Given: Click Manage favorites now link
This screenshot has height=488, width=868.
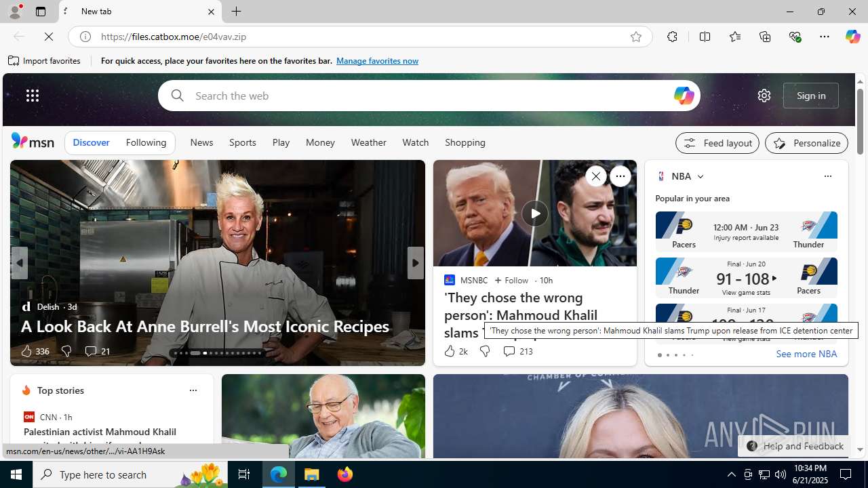Looking at the screenshot, I should tap(377, 61).
